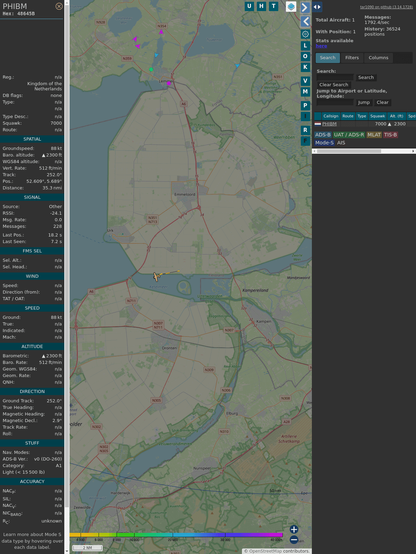416x554 pixels.
Task: Click the O map overlay button
Action: pyautogui.click(x=305, y=57)
